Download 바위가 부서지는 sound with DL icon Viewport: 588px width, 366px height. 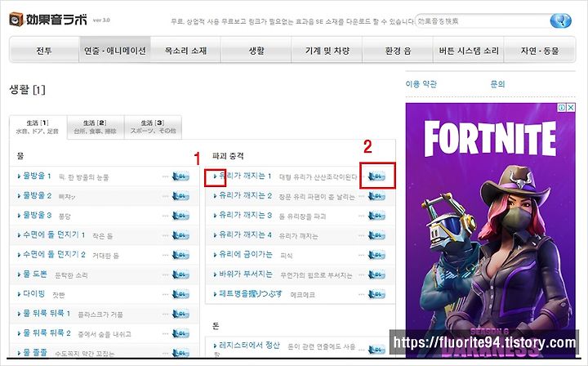376,274
